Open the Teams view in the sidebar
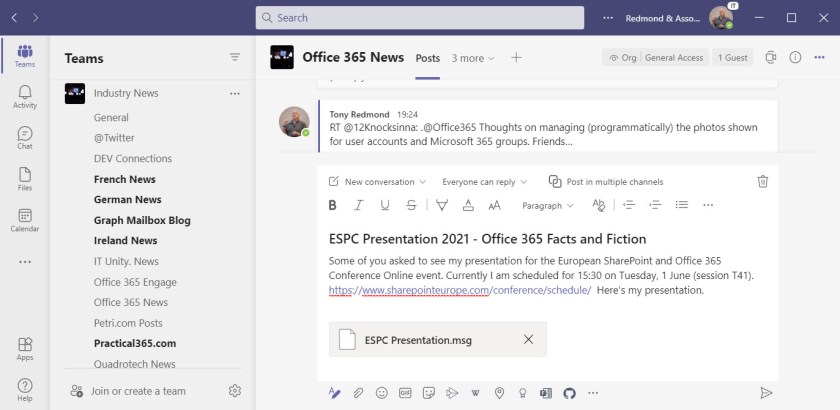 (x=25, y=56)
